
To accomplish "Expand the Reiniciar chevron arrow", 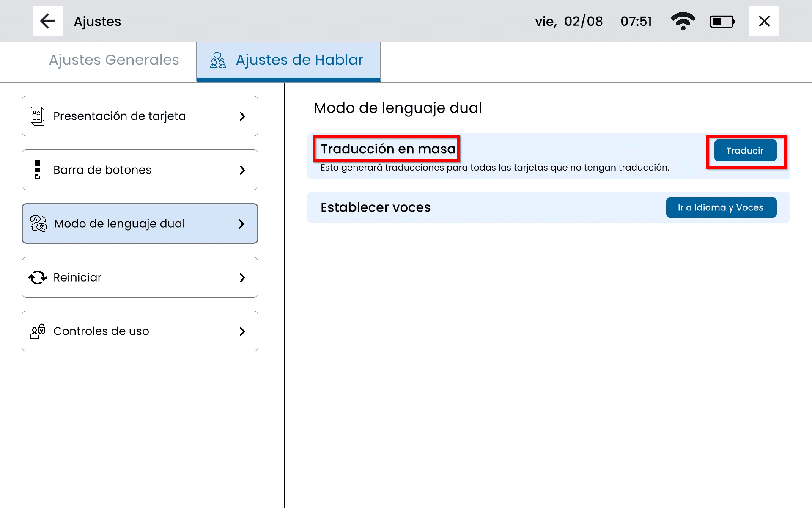I will pyautogui.click(x=242, y=277).
